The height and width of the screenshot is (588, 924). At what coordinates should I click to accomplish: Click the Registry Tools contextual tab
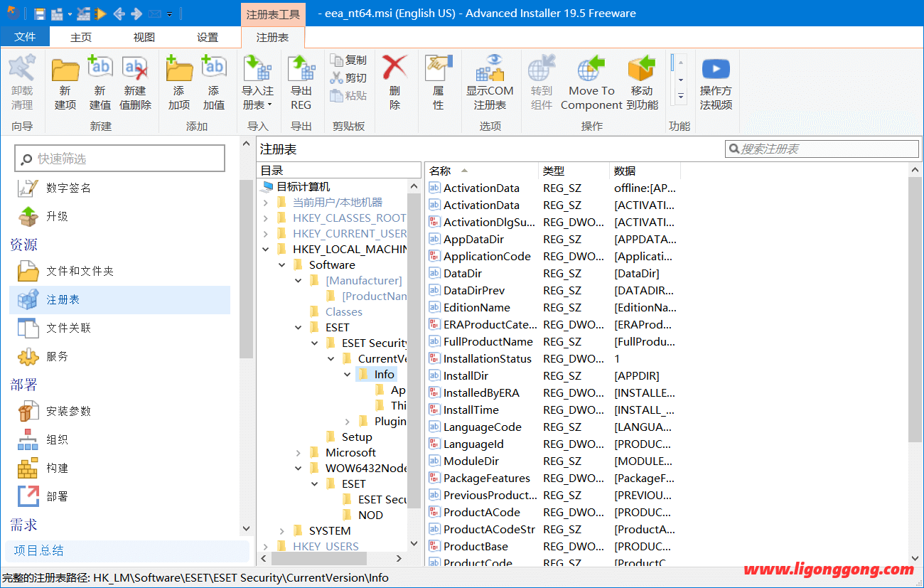273,14
